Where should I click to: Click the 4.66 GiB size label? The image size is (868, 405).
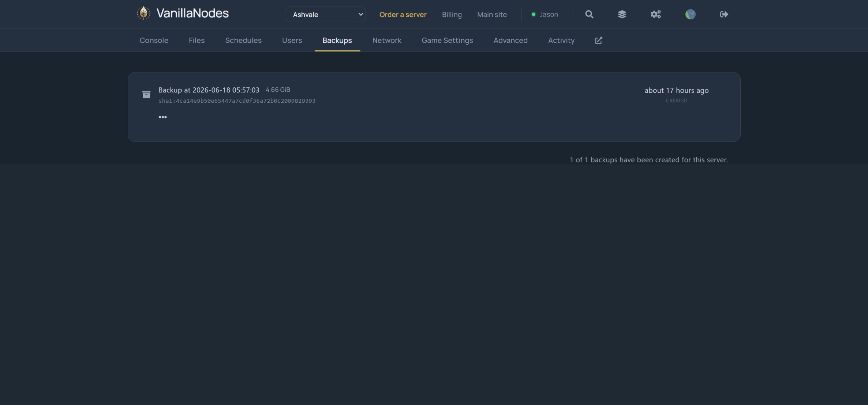coord(278,90)
